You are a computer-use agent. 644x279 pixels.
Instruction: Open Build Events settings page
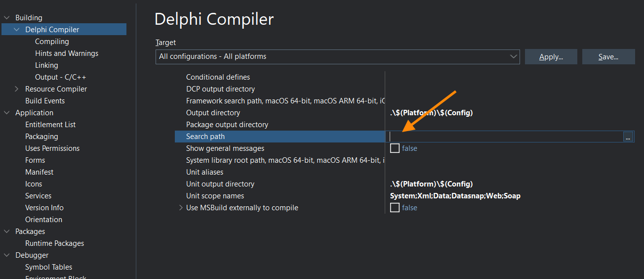click(45, 101)
